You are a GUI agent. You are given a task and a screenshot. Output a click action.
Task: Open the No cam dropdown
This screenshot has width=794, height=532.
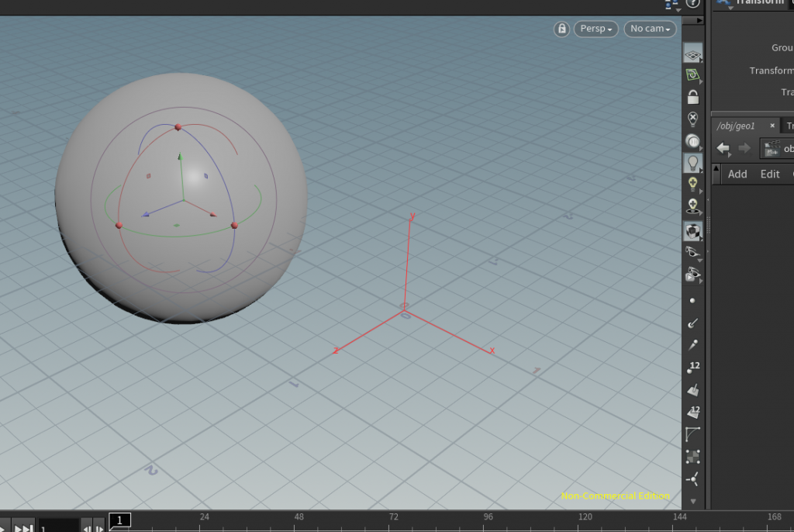[650, 29]
